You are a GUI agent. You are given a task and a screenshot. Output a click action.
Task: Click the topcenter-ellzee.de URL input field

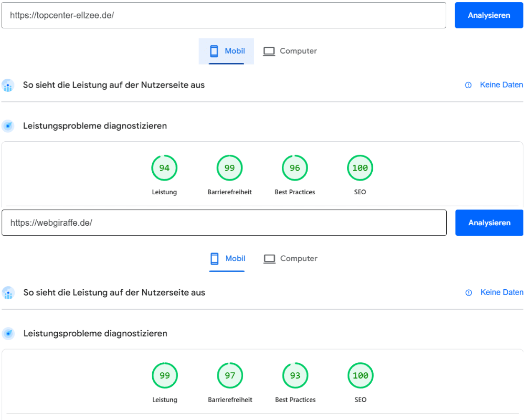(x=224, y=15)
